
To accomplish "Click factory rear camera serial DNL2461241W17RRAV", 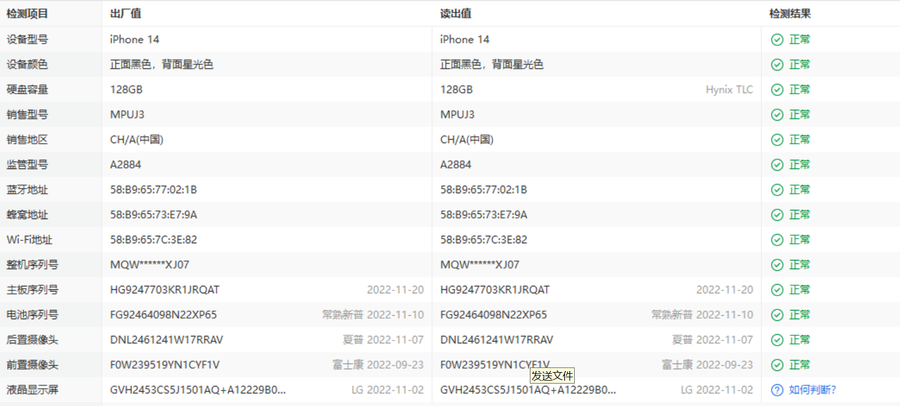I will pos(166,340).
